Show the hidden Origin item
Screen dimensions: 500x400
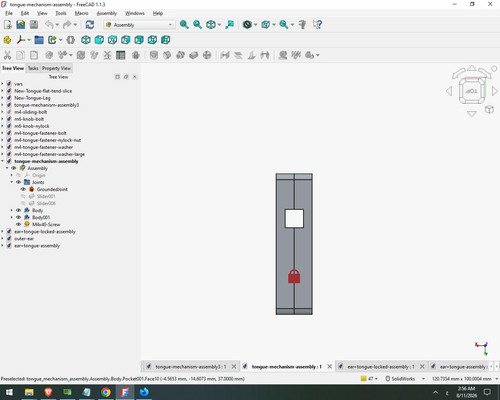19,175
